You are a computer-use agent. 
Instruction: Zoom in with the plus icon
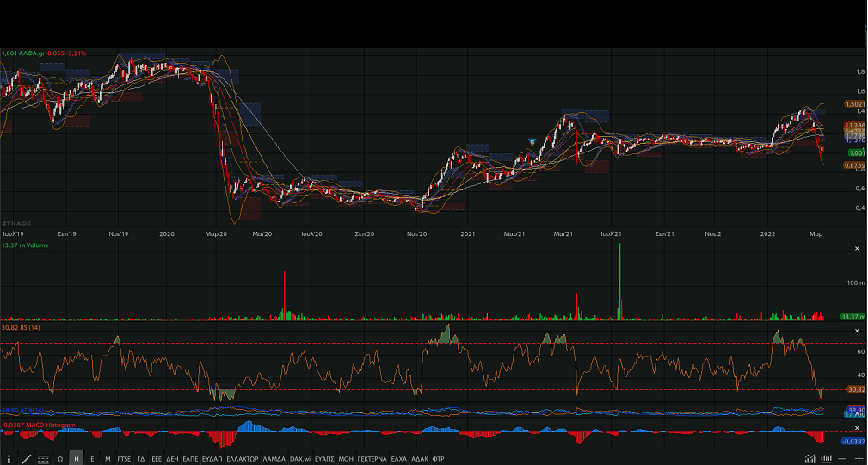click(x=858, y=459)
